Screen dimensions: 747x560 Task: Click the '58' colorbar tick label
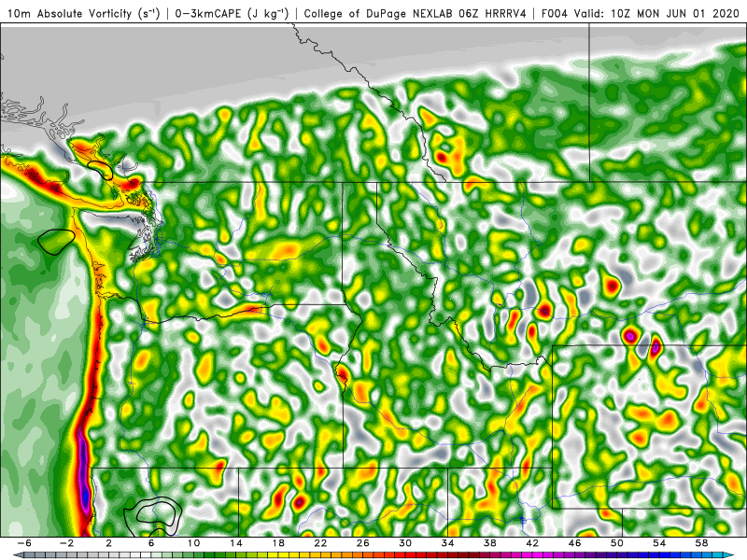point(701,543)
